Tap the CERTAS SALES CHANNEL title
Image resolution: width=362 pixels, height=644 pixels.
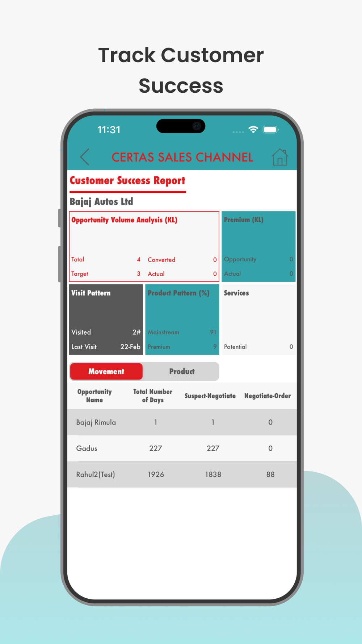[x=182, y=157]
